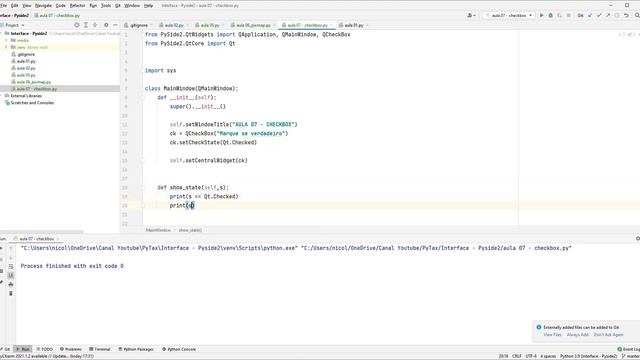640x360 pixels.
Task: Click the Git commit checkmark icon
Action: coord(599,15)
